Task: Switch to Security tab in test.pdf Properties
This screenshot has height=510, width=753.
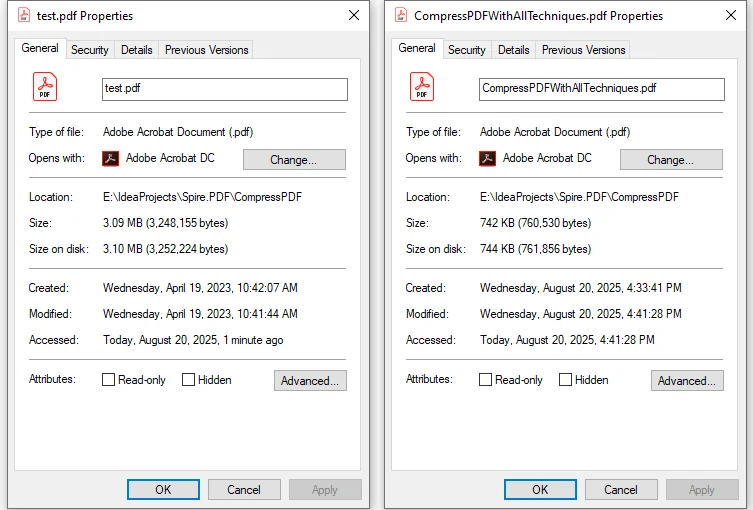Action: coord(90,50)
